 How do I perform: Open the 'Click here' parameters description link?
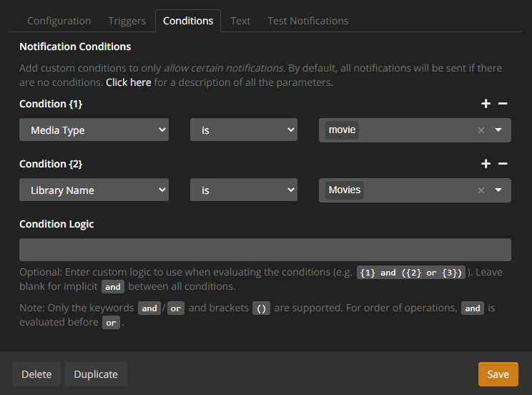128,82
